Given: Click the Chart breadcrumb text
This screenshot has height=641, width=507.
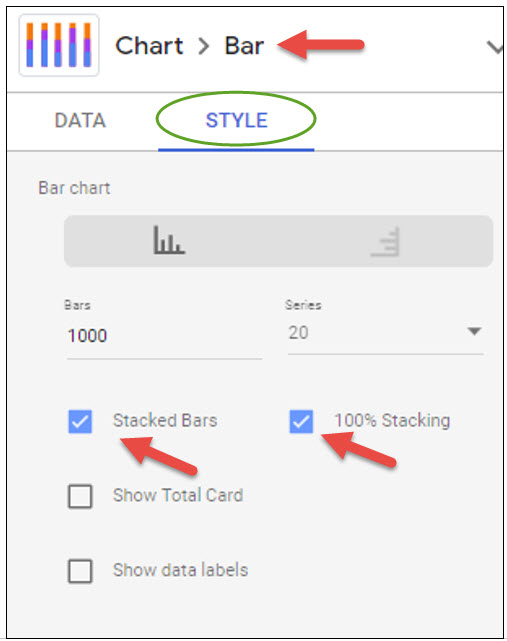Looking at the screenshot, I should pyautogui.click(x=149, y=45).
